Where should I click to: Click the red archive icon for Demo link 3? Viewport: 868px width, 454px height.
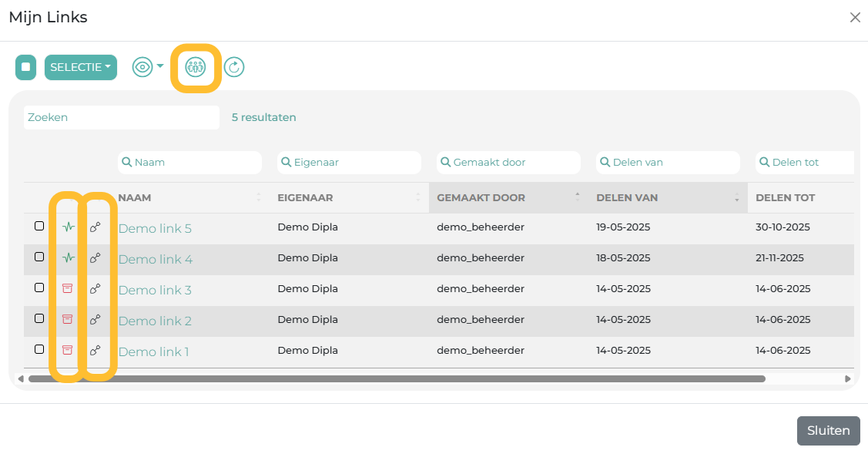coord(67,288)
